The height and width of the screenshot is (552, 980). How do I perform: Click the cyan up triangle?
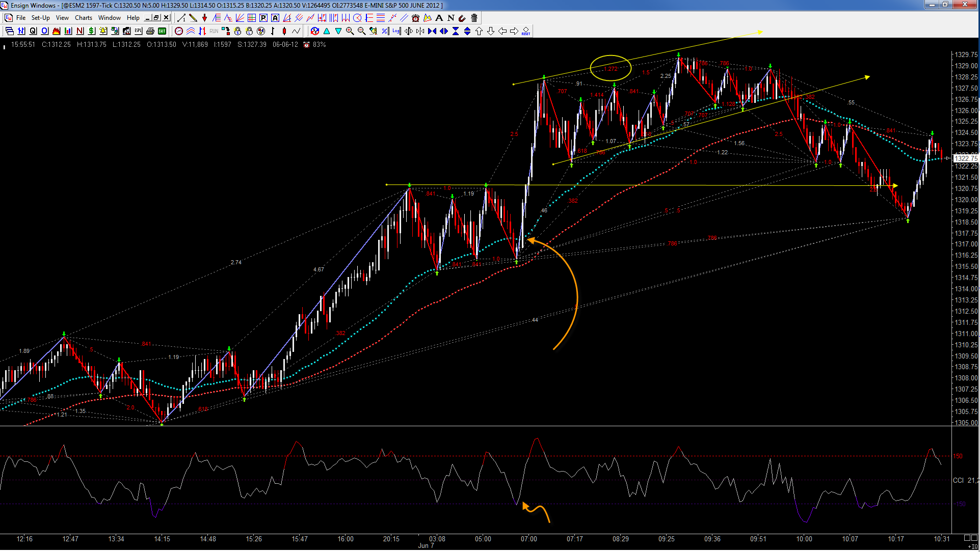(x=327, y=31)
